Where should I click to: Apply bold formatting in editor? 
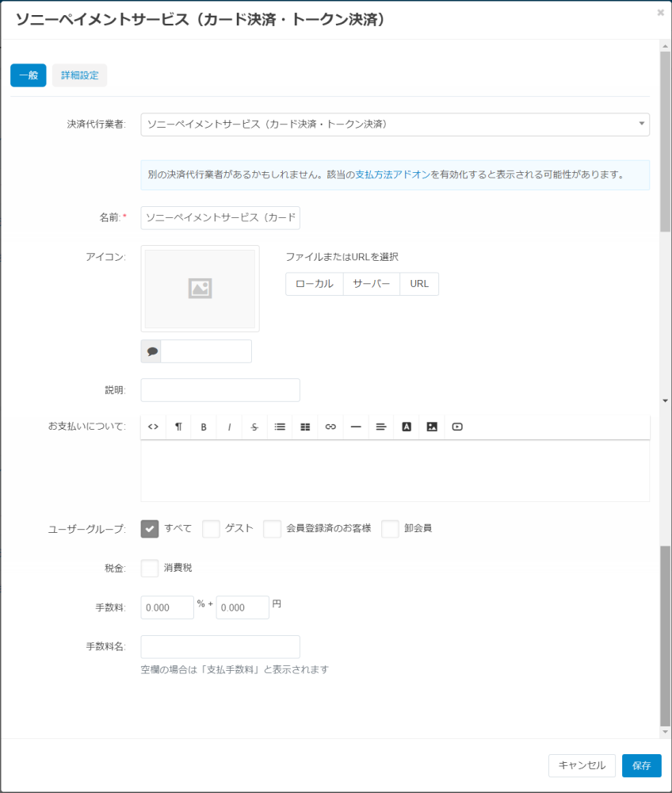(x=204, y=427)
